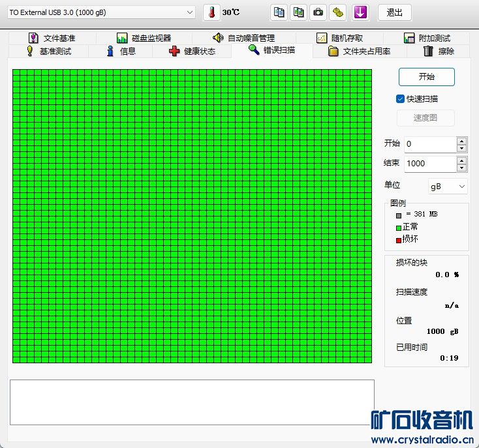Select the 错误扫描 tab
This screenshot has width=479, height=448.
pos(272,50)
